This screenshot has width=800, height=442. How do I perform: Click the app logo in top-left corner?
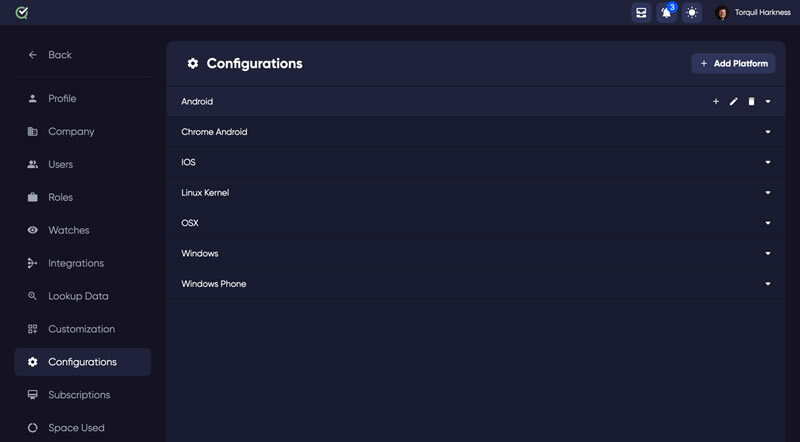(x=21, y=13)
